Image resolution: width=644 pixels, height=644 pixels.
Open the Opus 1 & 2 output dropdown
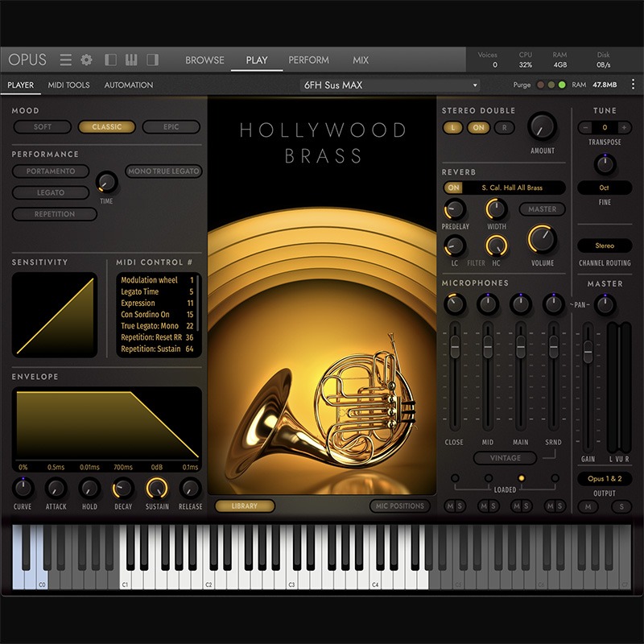pos(605,478)
